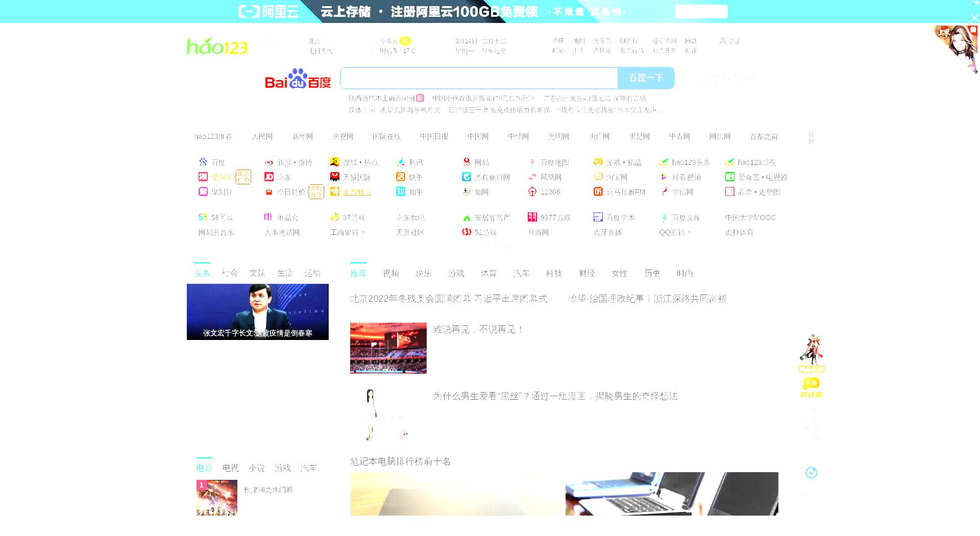Open the 电影 ranking tab
Viewport: 980px width, 536px height.
[x=204, y=468]
